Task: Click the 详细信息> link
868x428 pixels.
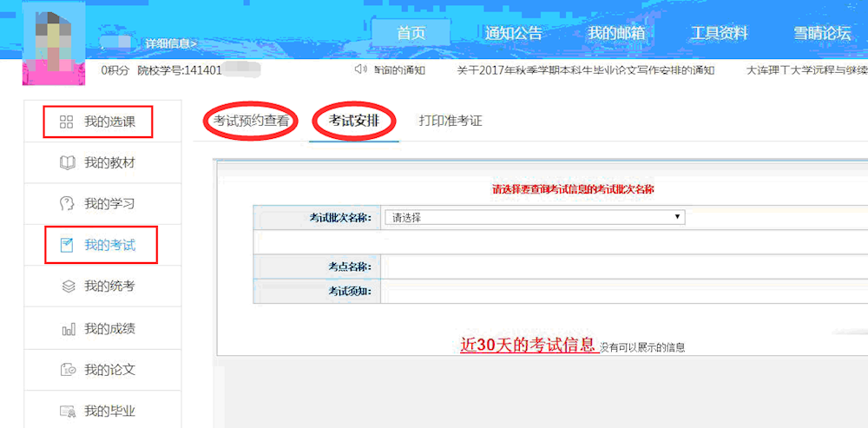Action: click(171, 43)
